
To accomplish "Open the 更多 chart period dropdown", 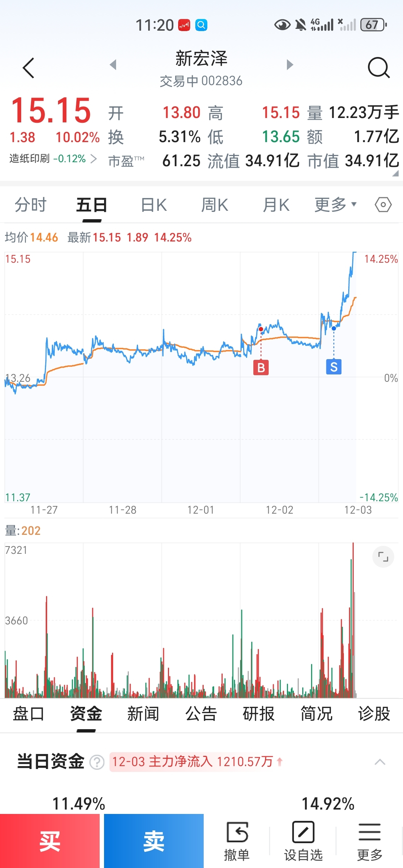I will (x=335, y=205).
